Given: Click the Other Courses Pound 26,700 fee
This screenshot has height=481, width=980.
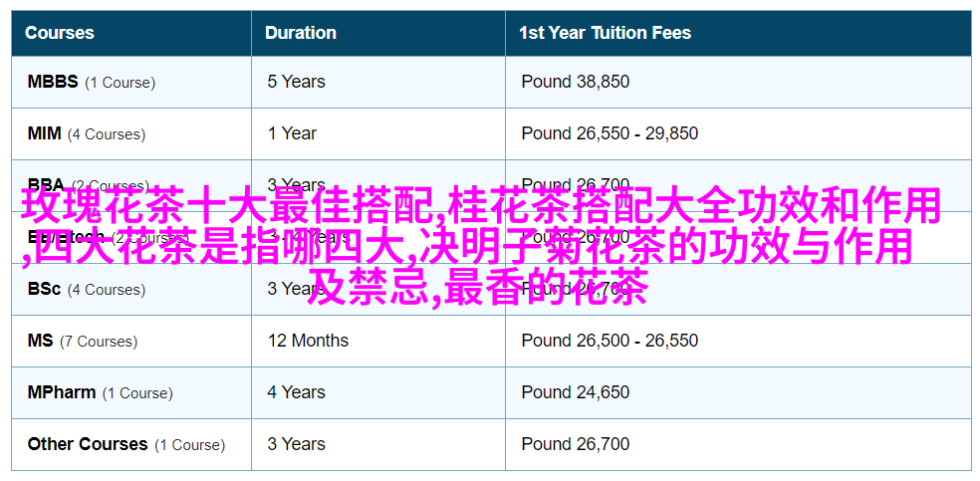Looking at the screenshot, I should (x=575, y=444).
